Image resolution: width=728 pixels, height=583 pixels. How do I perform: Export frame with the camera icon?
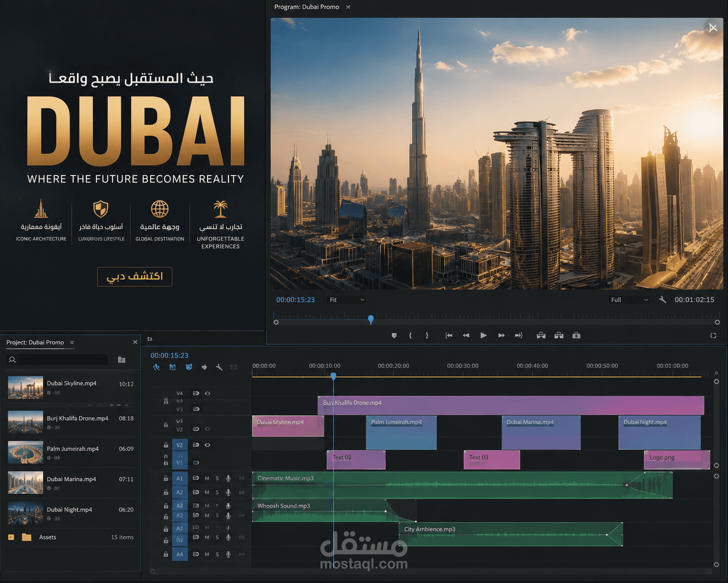click(576, 336)
